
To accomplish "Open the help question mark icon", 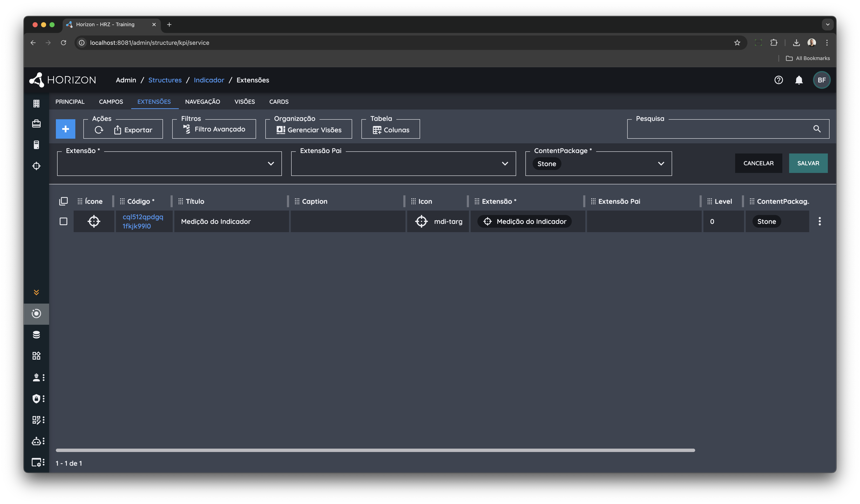I will (x=779, y=80).
